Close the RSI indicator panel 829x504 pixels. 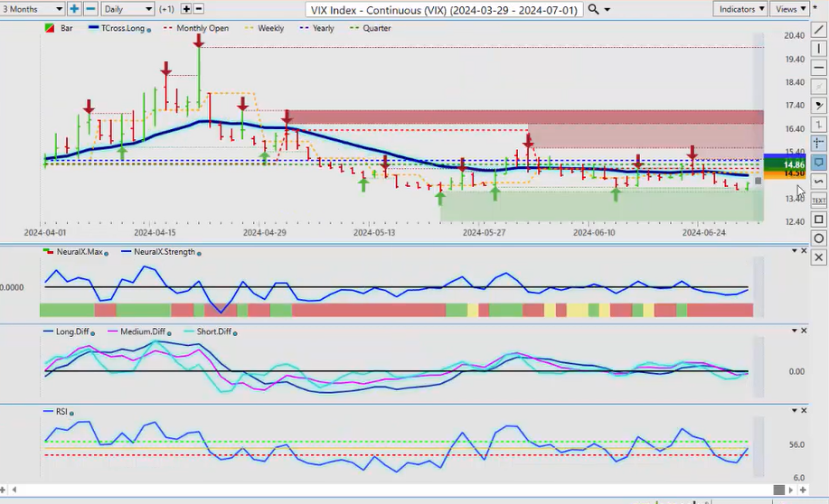click(804, 410)
